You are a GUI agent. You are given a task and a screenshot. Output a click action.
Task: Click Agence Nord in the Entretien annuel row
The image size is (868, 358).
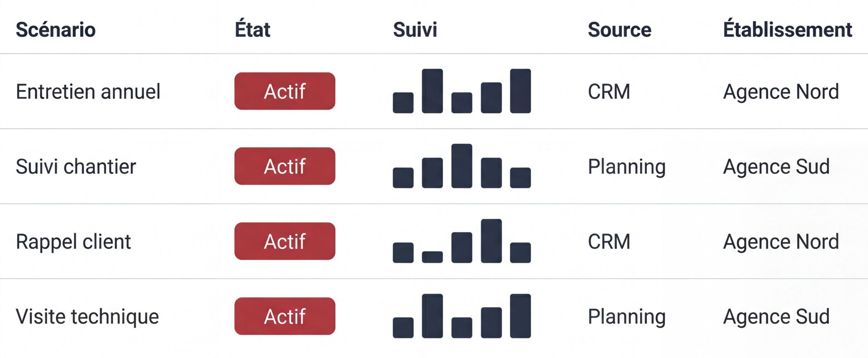[x=781, y=92]
